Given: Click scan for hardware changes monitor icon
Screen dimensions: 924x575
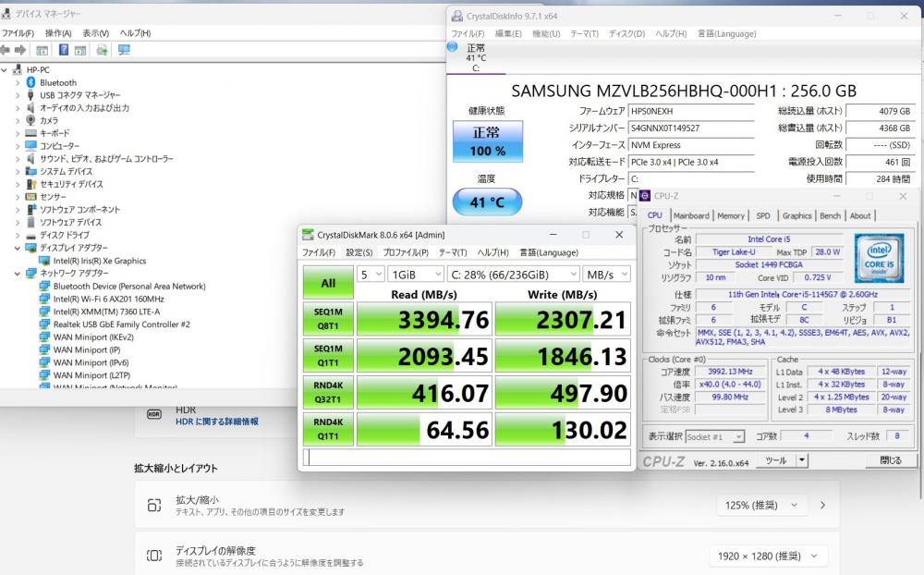Looking at the screenshot, I should tap(124, 50).
